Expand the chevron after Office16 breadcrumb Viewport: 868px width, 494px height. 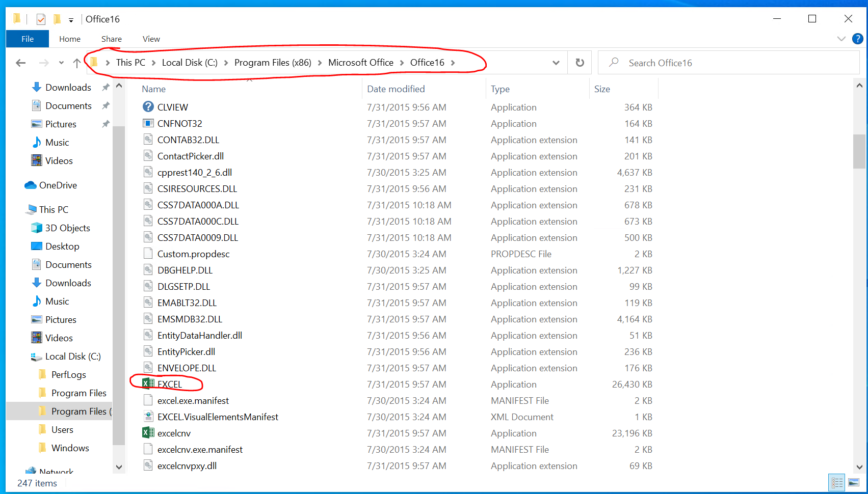(453, 63)
